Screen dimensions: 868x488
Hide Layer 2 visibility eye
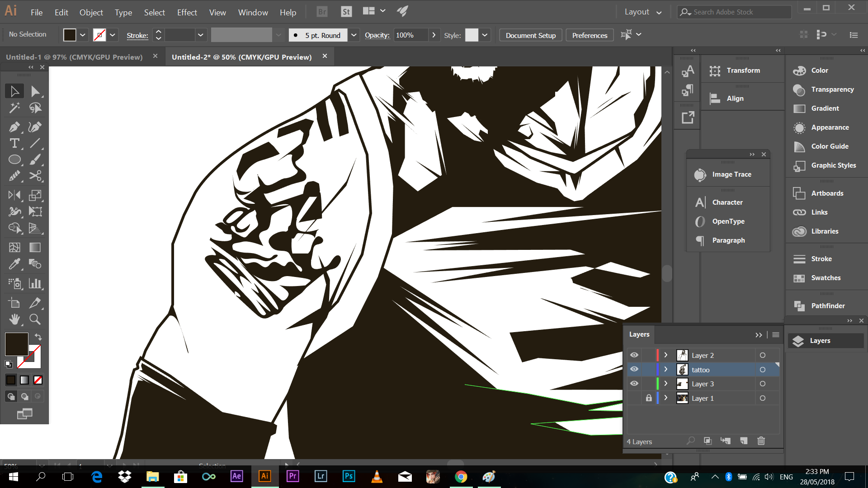coord(634,355)
